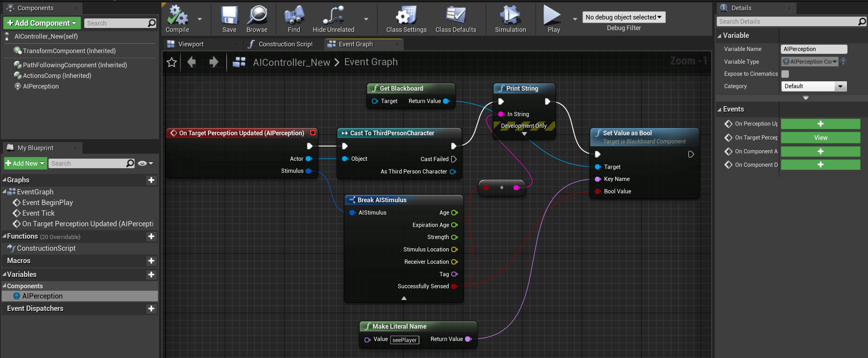This screenshot has width=868, height=358.
Task: Click View for On Target Perception event
Action: pyautogui.click(x=820, y=138)
